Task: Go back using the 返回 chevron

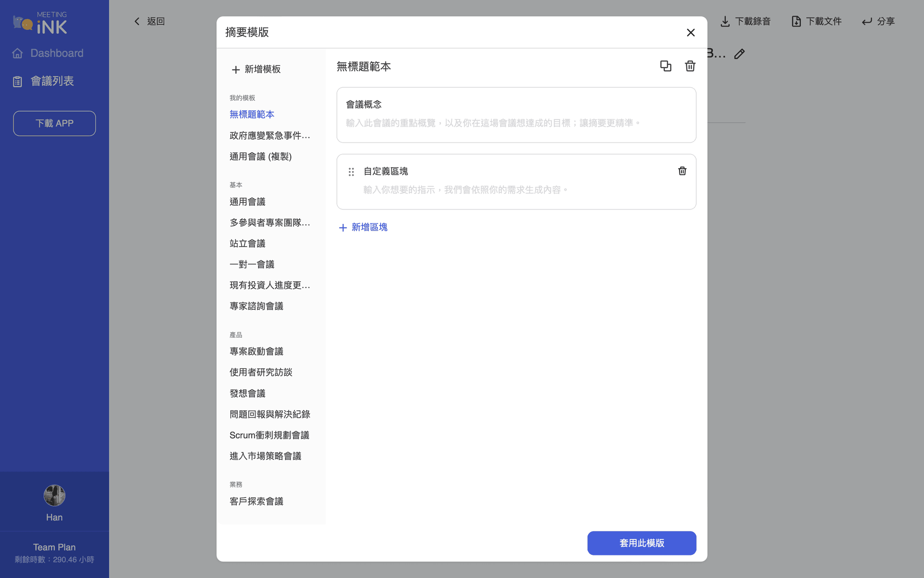Action: [137, 21]
